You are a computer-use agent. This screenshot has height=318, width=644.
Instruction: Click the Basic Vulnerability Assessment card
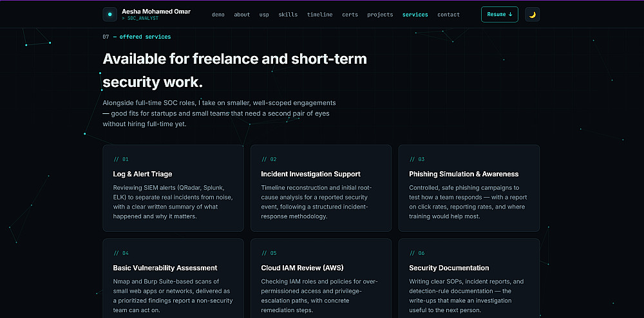click(x=173, y=278)
